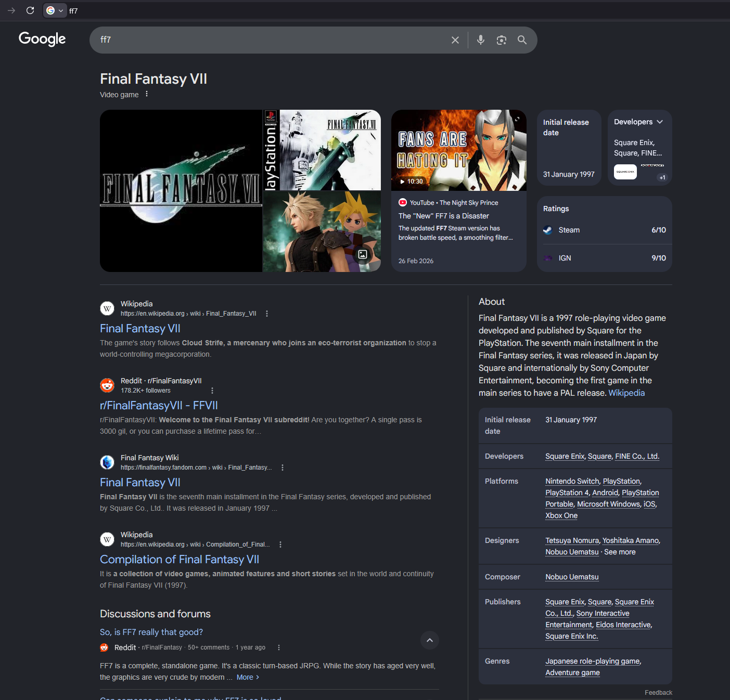The height and width of the screenshot is (700, 730).
Task: Open three-dot menu for Reddit r/FinalFantasyVII result
Action: pos(212,391)
